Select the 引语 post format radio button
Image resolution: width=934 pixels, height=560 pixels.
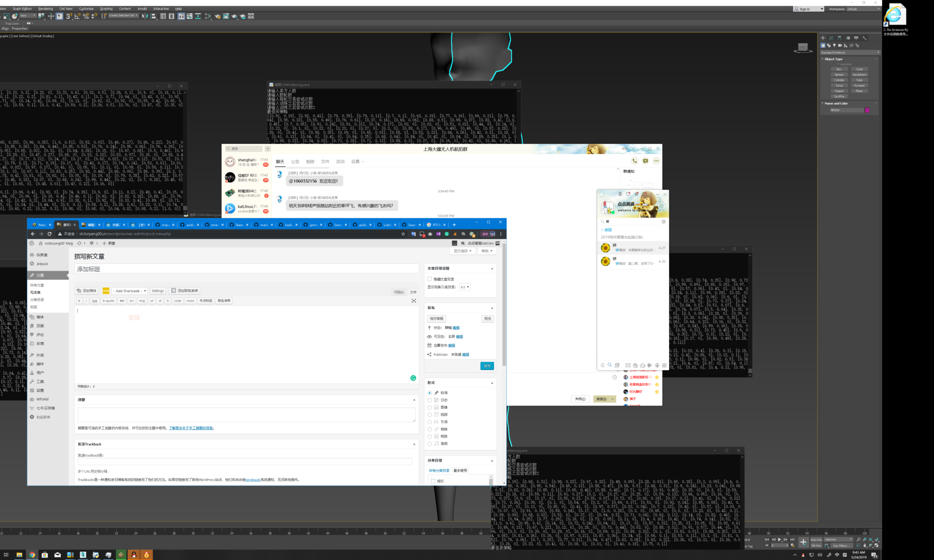[430, 422]
